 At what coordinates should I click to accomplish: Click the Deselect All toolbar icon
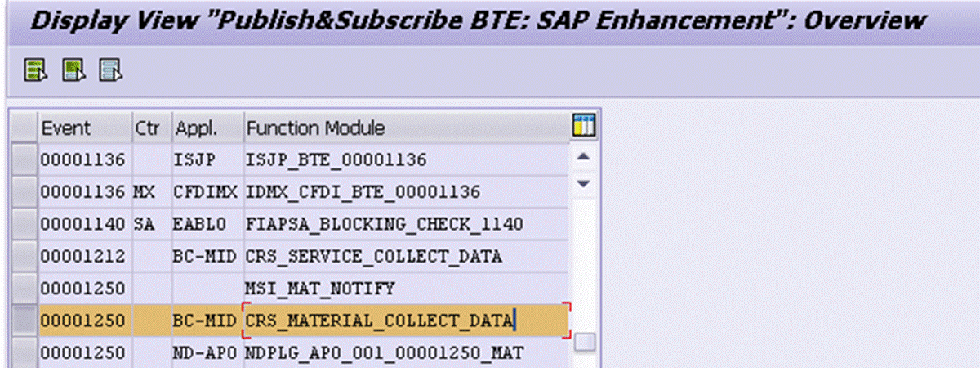(111, 72)
